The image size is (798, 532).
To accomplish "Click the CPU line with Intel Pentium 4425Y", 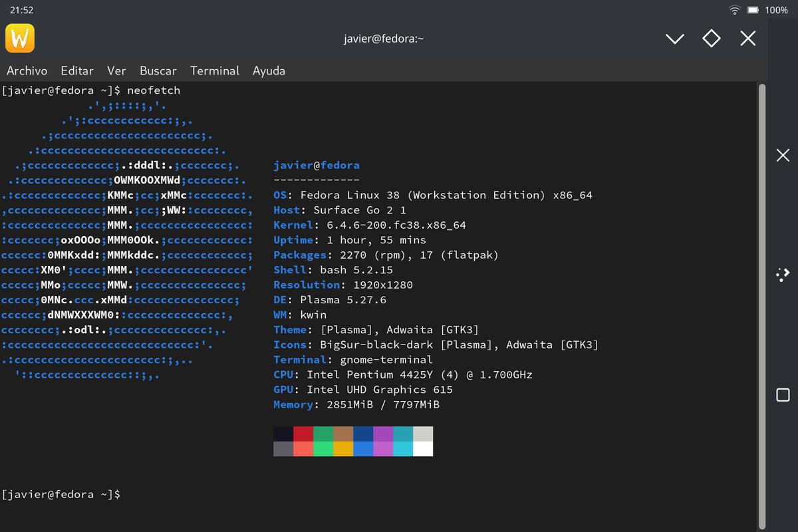I will pos(403,374).
